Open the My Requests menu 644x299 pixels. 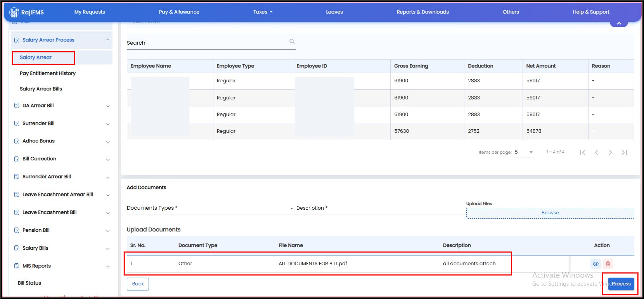(90, 12)
